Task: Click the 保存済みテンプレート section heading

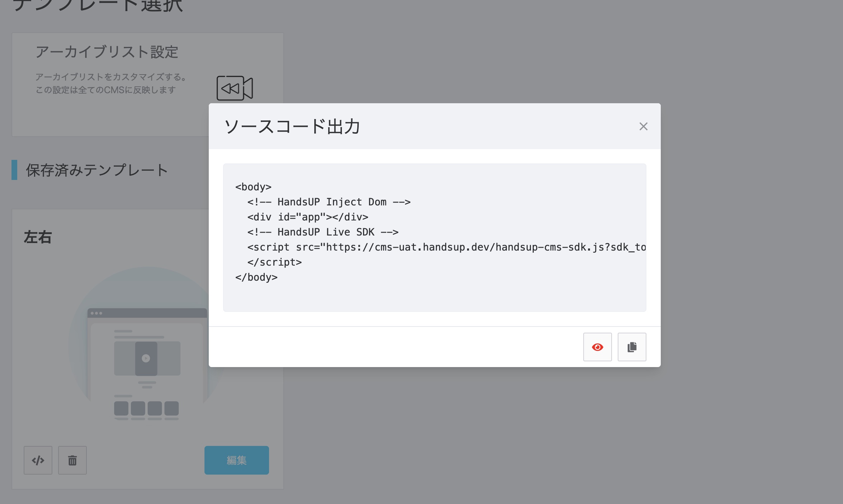Action: click(x=97, y=170)
